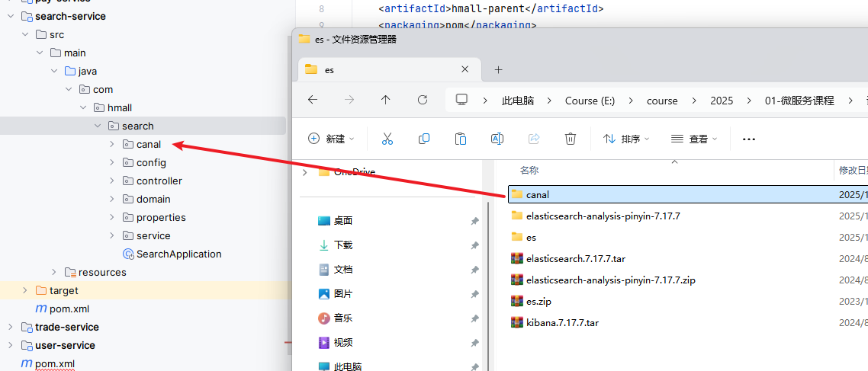Image resolution: width=868 pixels, height=371 pixels.
Task: Expand the canal package in project tree
Action: (x=112, y=144)
